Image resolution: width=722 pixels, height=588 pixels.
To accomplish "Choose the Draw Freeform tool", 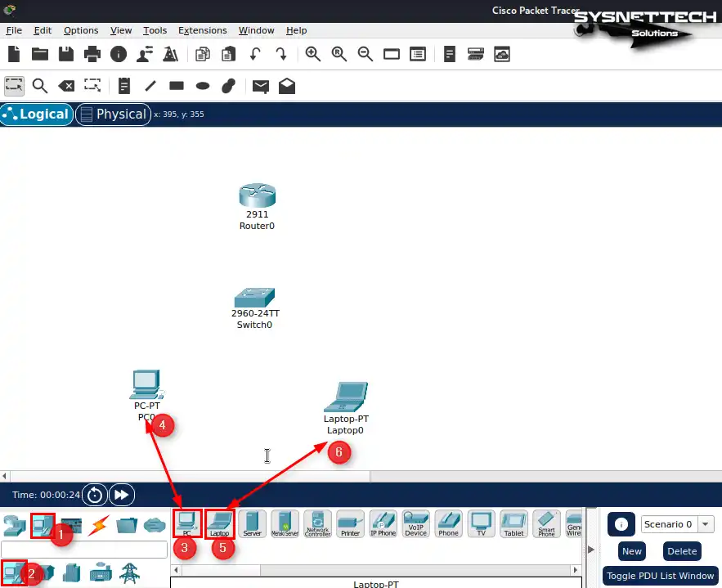I will pos(228,86).
